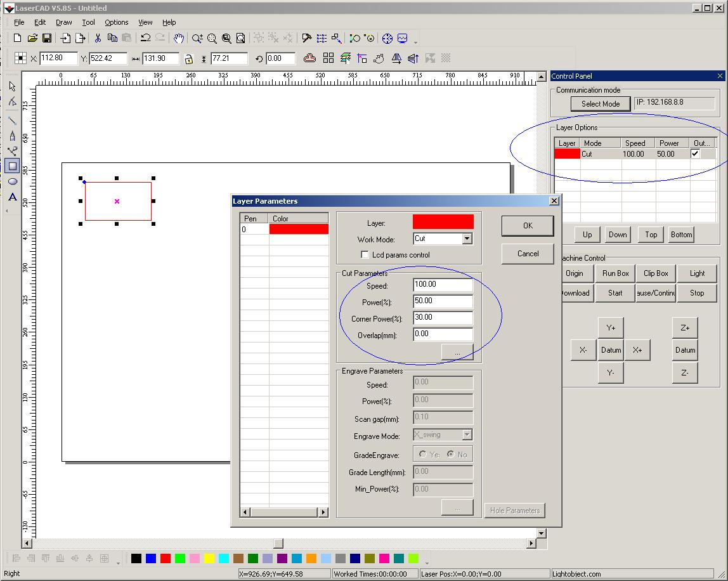Select the Text tool in left toolbar
This screenshot has width=728, height=581.
12,197
